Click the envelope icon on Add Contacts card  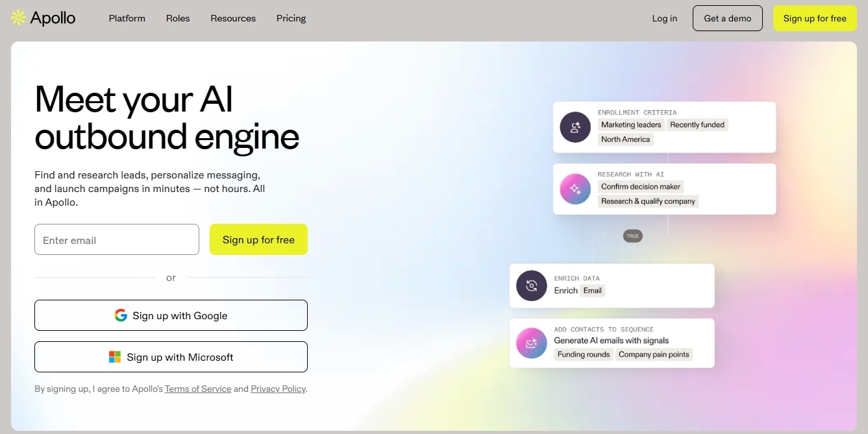(531, 343)
